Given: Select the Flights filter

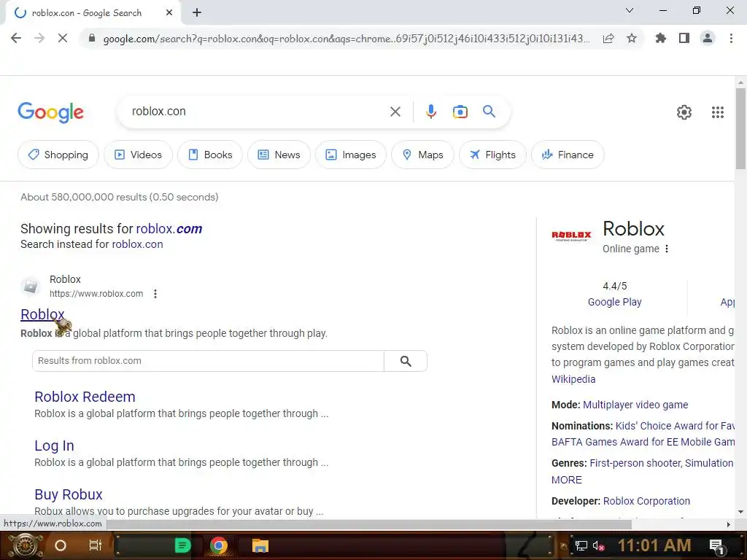Looking at the screenshot, I should pyautogui.click(x=492, y=155).
